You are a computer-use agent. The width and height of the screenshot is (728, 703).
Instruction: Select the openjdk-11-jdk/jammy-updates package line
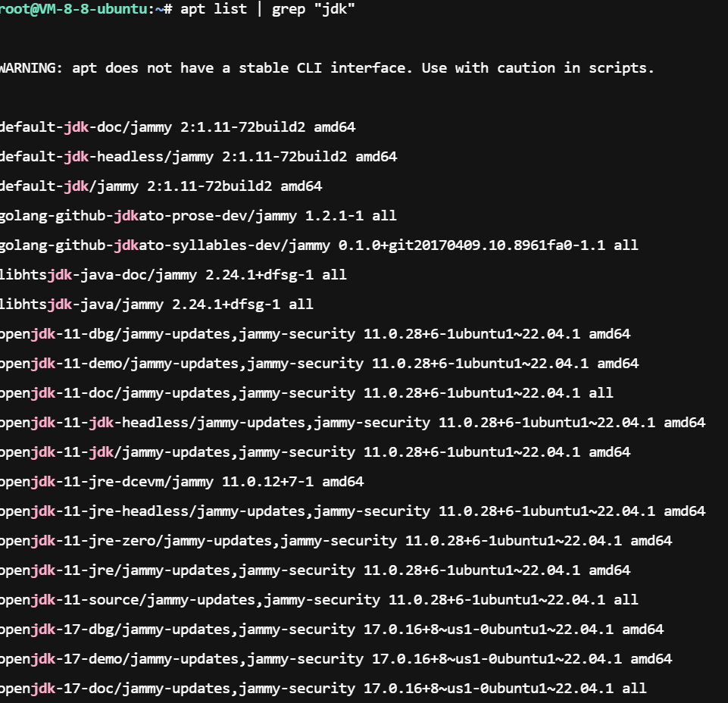[x=315, y=452]
